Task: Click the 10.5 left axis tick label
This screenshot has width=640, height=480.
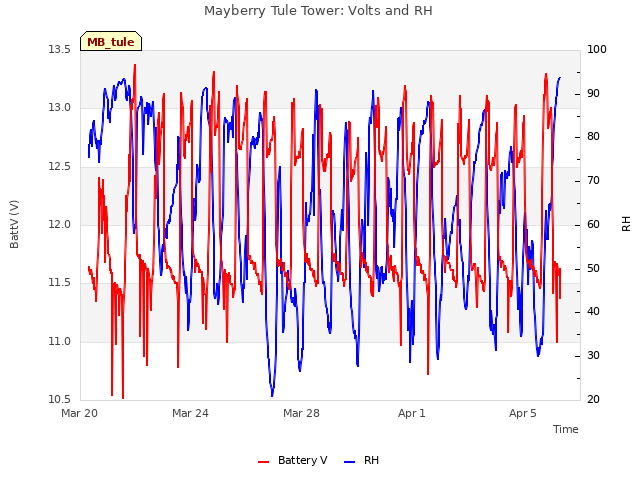Action: click(x=60, y=400)
